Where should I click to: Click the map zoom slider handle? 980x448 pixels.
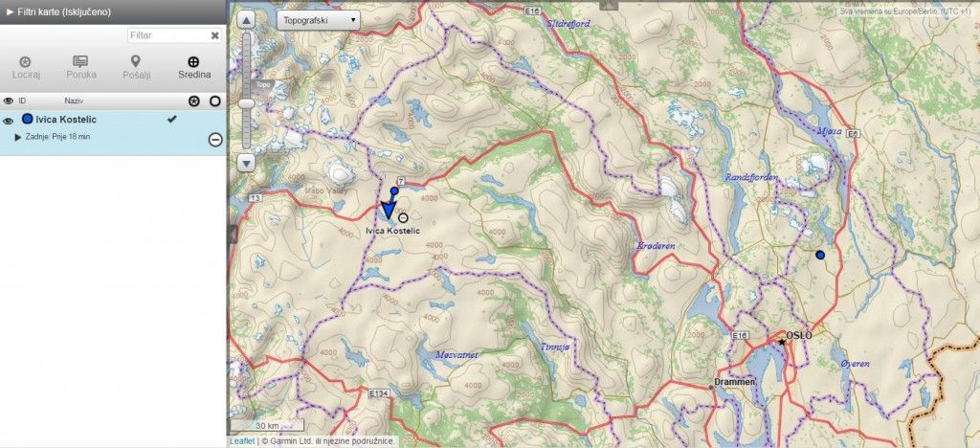pos(247,103)
